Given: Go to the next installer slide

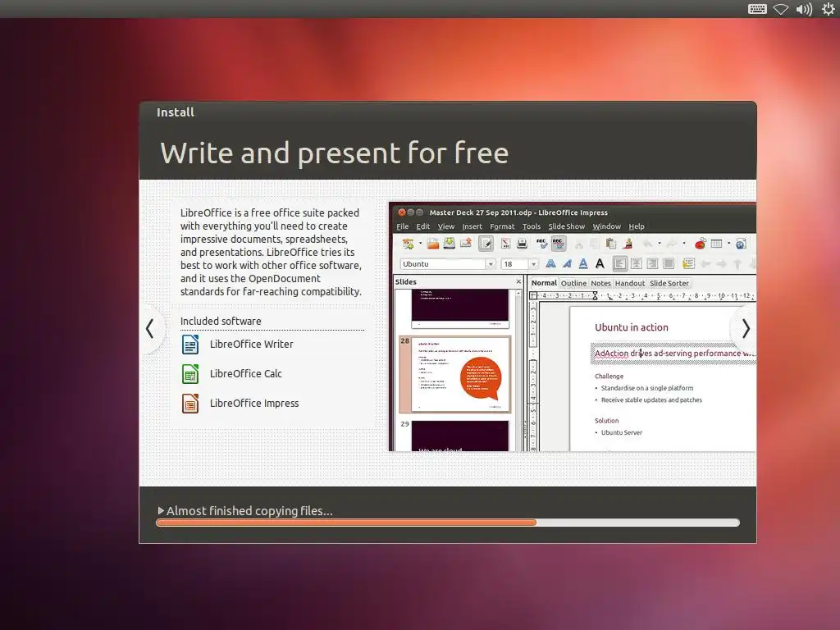Looking at the screenshot, I should (745, 328).
